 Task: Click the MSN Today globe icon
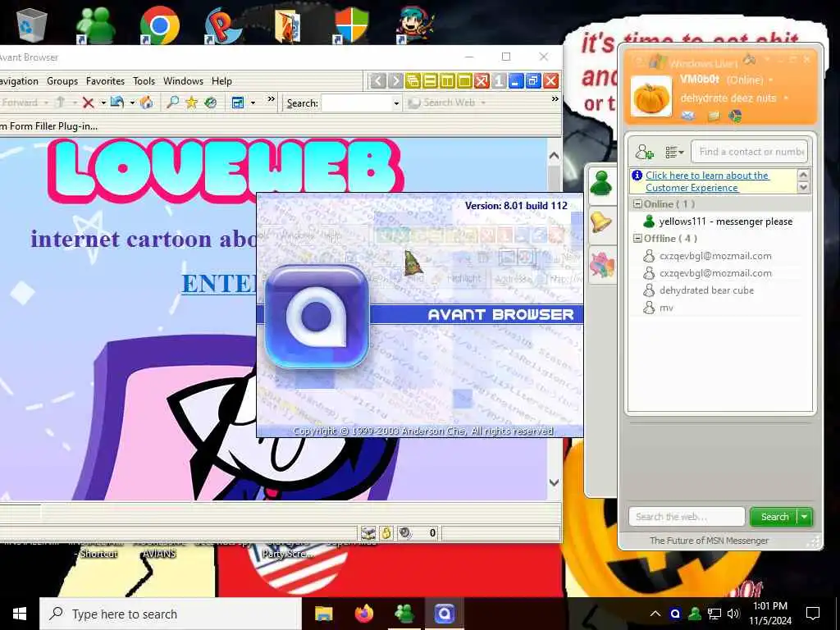pos(736,116)
